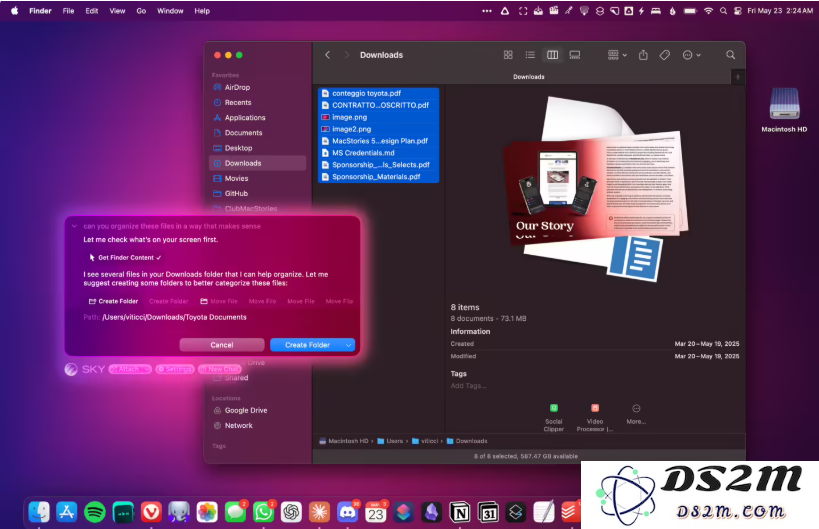Click the stacked documents preview thumbnail
The image size is (819, 529).
(x=595, y=188)
